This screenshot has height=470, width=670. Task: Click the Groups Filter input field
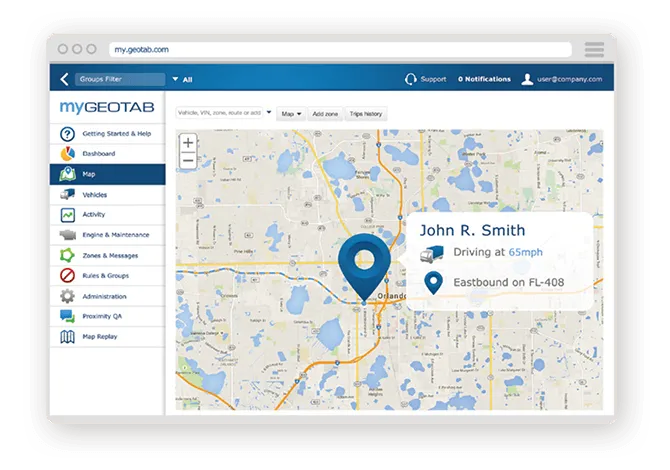(x=120, y=79)
